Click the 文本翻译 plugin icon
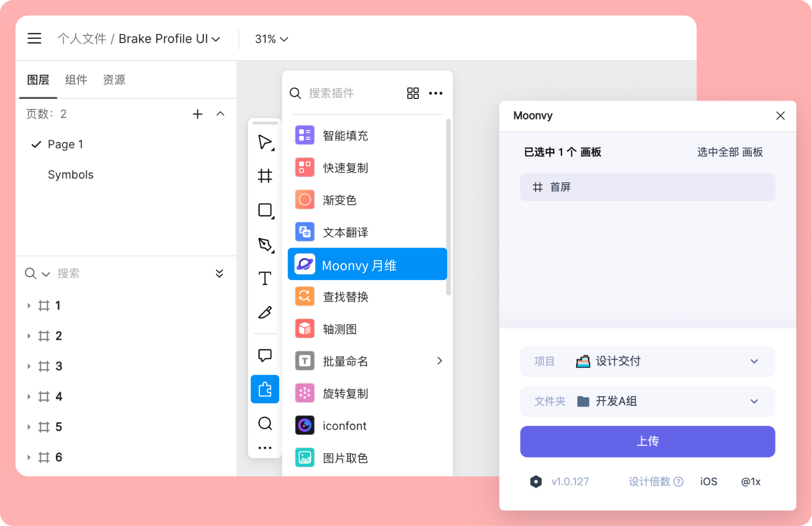The height and width of the screenshot is (526, 812). point(305,232)
